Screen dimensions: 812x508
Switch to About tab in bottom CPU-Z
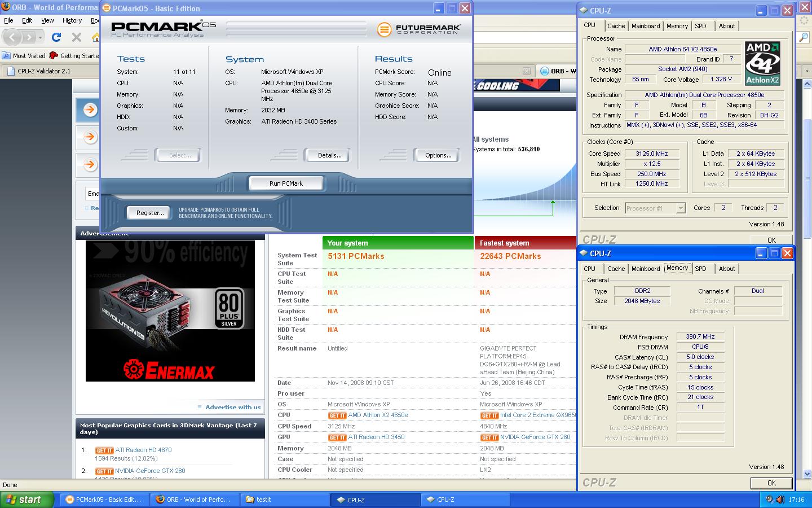(727, 269)
